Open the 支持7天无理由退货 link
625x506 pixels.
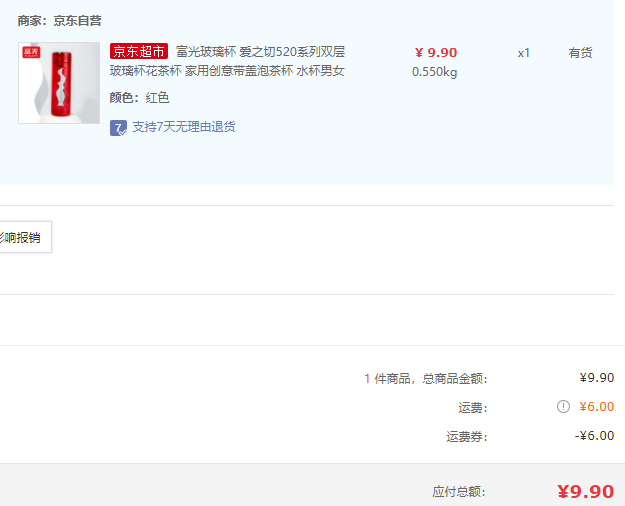click(184, 127)
